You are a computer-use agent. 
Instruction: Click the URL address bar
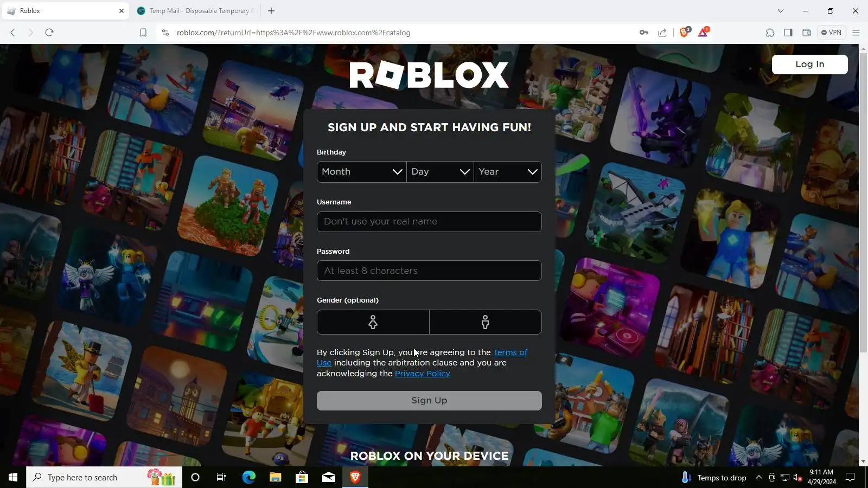(x=401, y=33)
